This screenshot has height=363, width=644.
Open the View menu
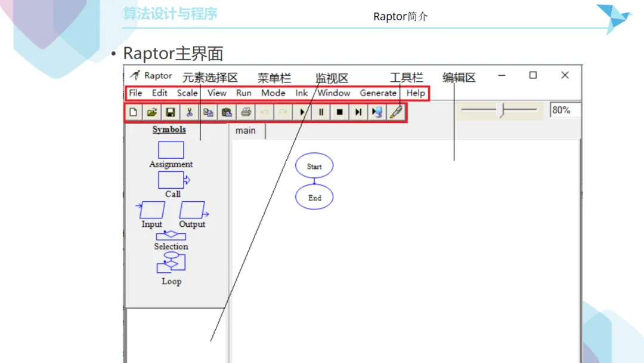coord(217,93)
